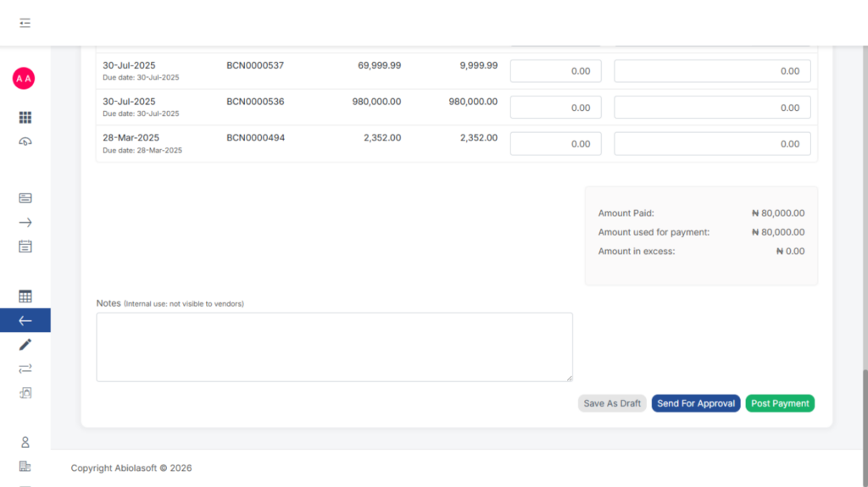The image size is (868, 487).
Task: Open the table grid icon in sidebar
Action: point(25,296)
